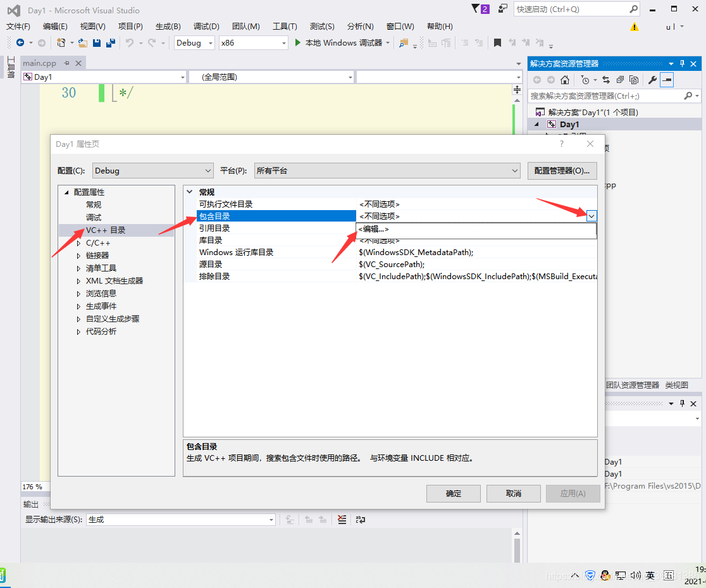Click Solution Explorer collapse all icon

[x=620, y=80]
